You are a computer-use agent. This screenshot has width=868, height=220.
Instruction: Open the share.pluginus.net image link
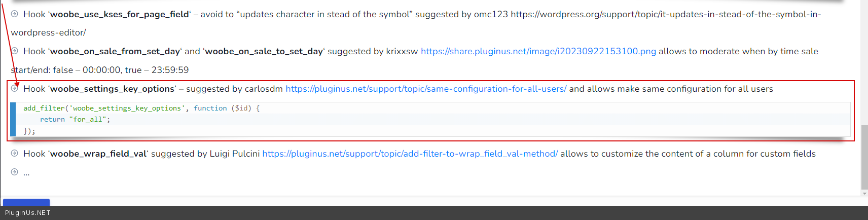coord(538,51)
